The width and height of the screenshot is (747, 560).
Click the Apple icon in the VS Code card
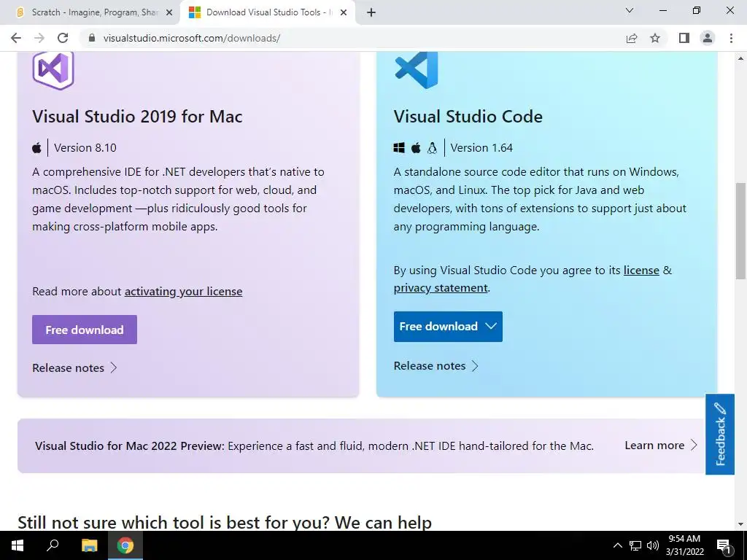tap(416, 147)
